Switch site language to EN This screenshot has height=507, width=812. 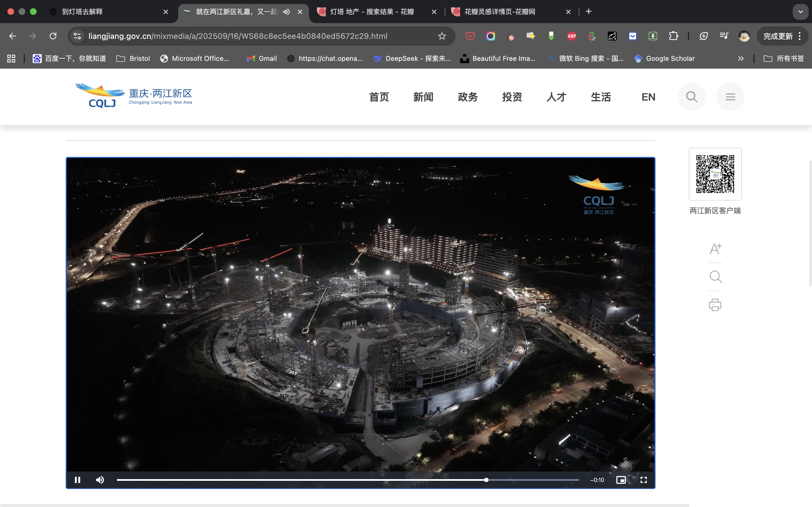point(648,97)
